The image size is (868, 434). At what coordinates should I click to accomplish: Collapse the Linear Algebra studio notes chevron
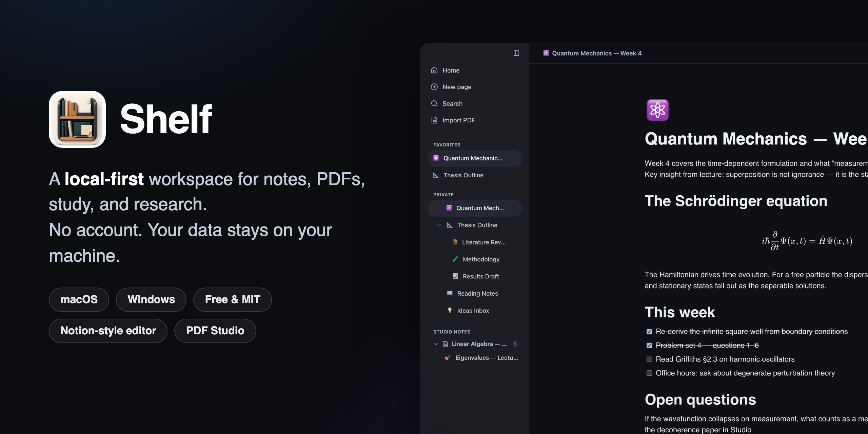click(x=436, y=344)
